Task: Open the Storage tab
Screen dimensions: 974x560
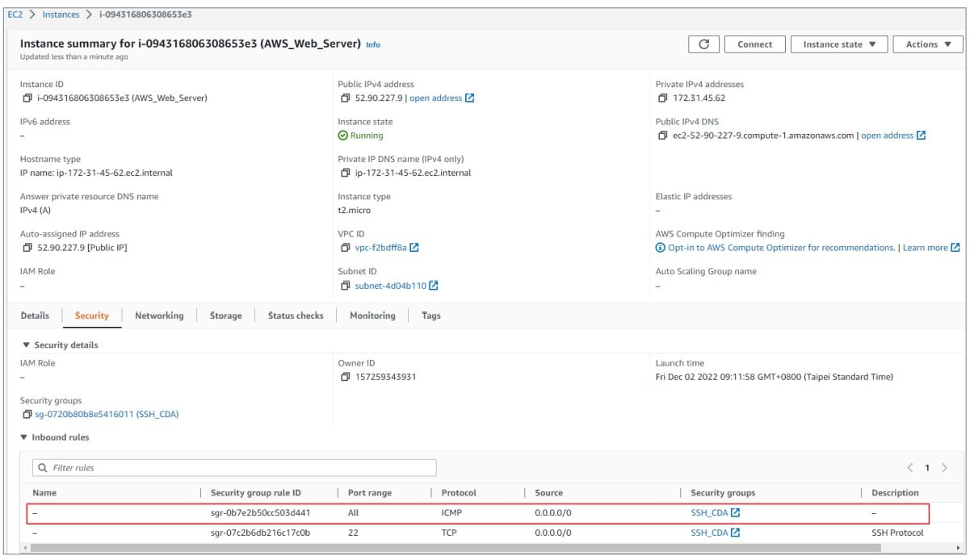Action: coord(225,316)
